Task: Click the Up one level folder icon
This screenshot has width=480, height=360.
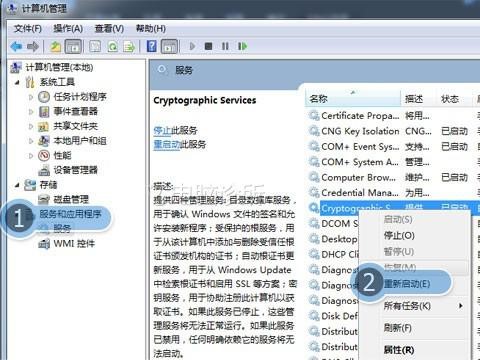Action: click(55, 46)
